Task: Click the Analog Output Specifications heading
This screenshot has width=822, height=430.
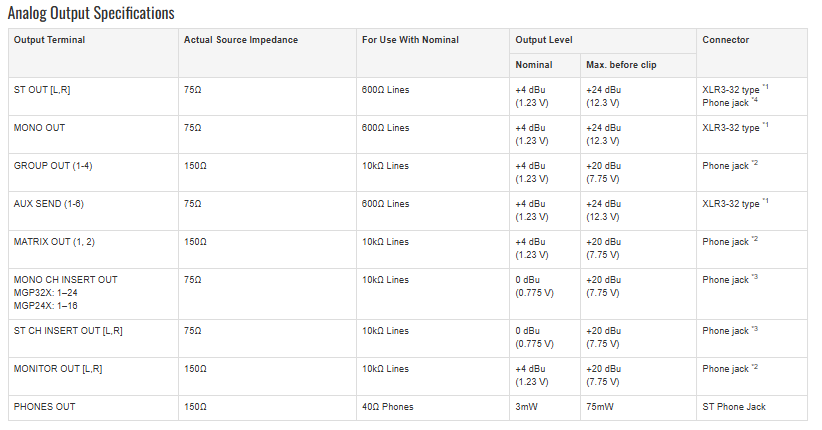Action: [x=91, y=13]
